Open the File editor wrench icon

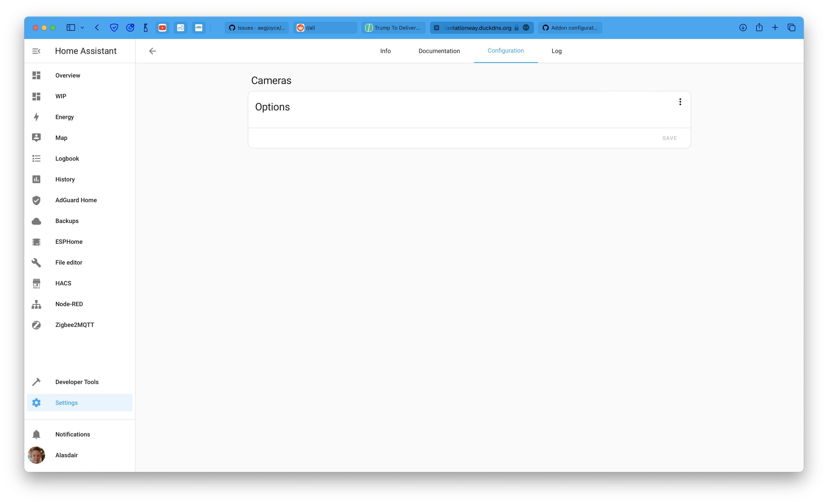click(x=36, y=262)
